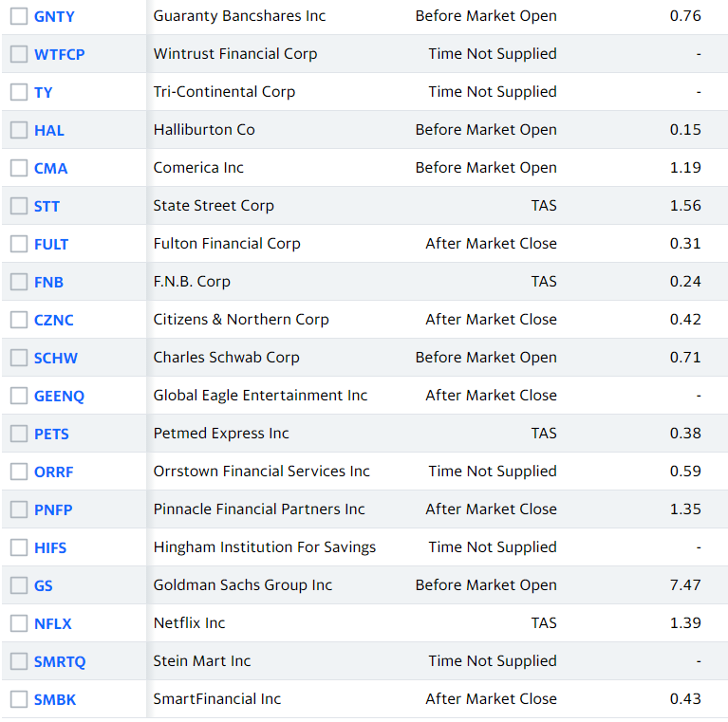Open the GNTY ticker link
Viewport: 728px width, 722px height.
tap(54, 17)
